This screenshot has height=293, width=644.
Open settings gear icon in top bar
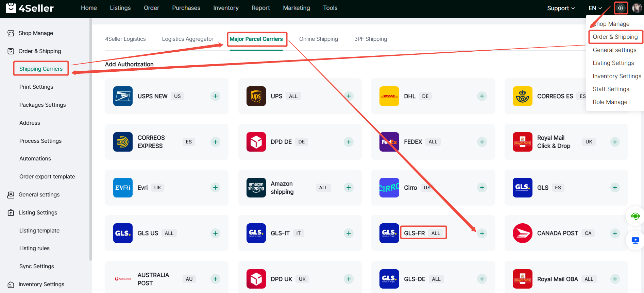[x=621, y=8]
